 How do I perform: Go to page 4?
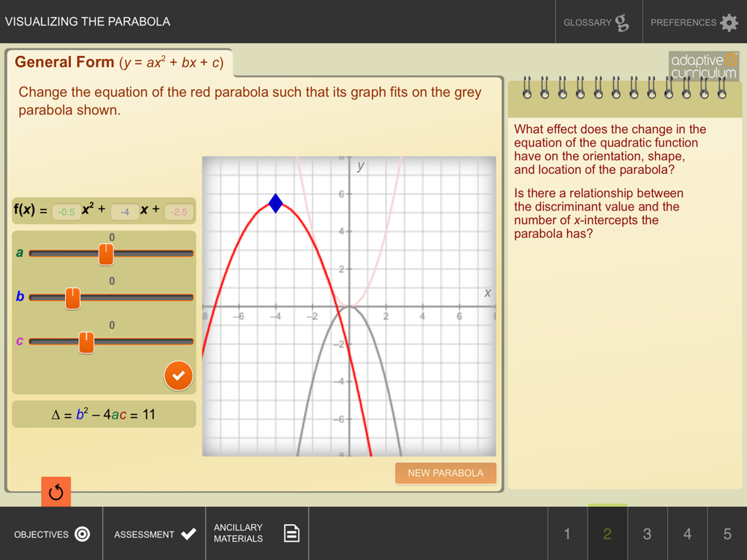(687, 533)
